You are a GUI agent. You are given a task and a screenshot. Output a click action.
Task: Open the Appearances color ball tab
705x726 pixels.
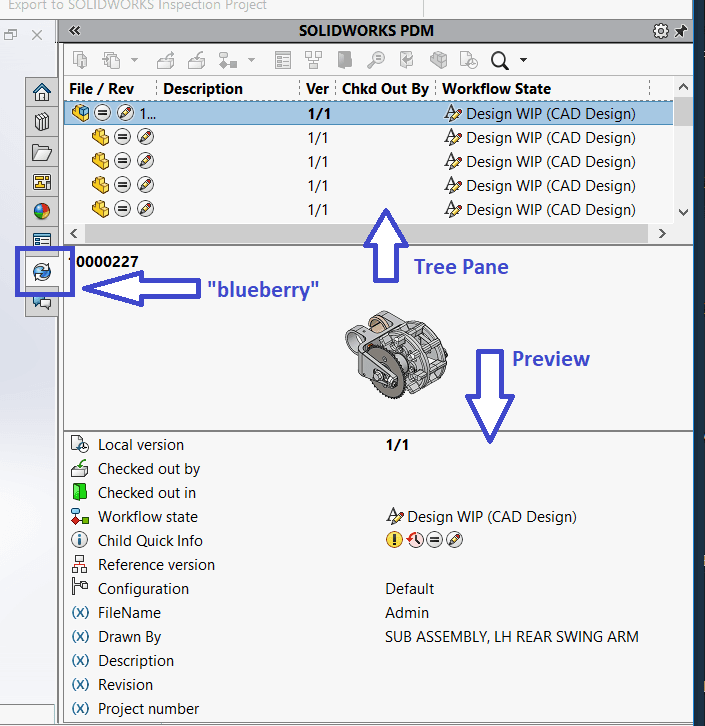(x=42, y=212)
